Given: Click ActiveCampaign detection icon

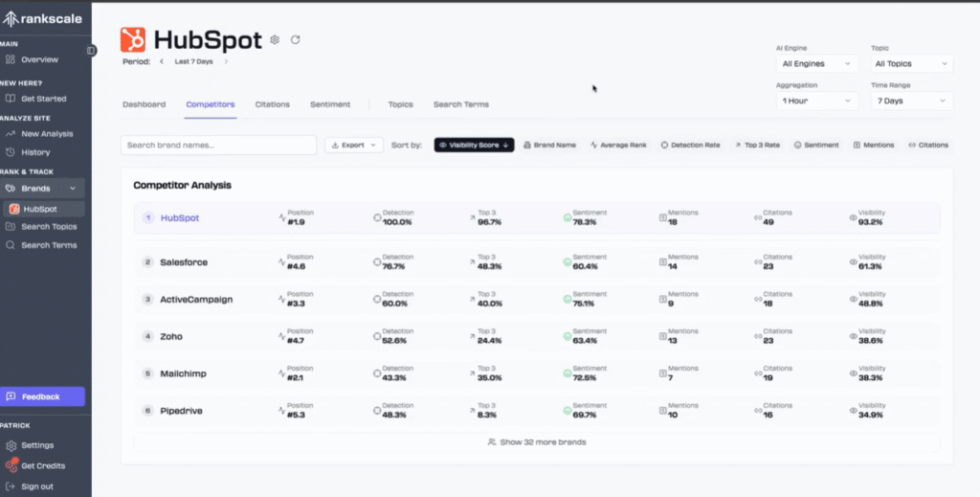Looking at the screenshot, I should click(377, 300).
